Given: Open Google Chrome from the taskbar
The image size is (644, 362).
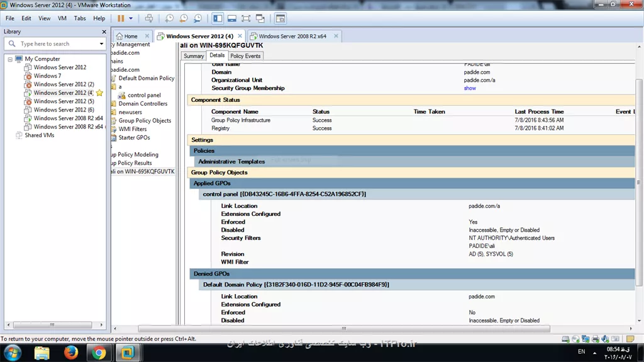Looking at the screenshot, I should point(99,353).
